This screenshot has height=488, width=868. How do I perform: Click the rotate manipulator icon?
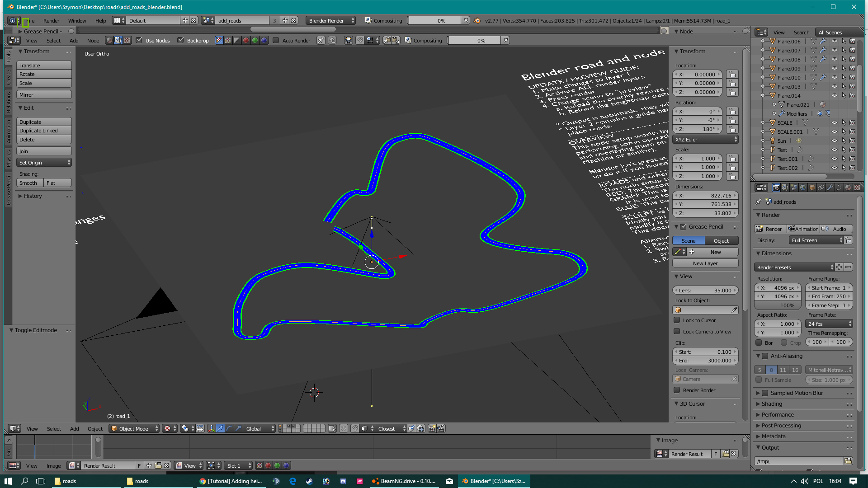pos(229,428)
